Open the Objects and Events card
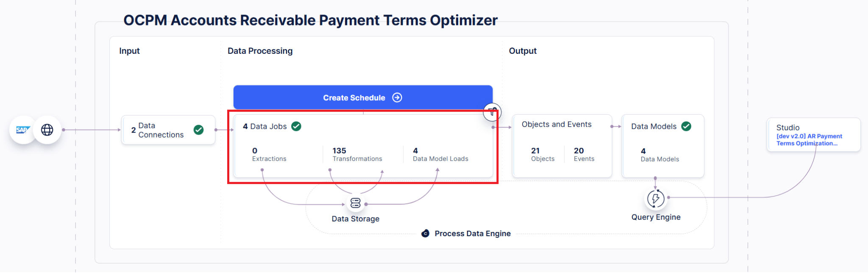The width and height of the screenshot is (868, 273). click(562, 146)
